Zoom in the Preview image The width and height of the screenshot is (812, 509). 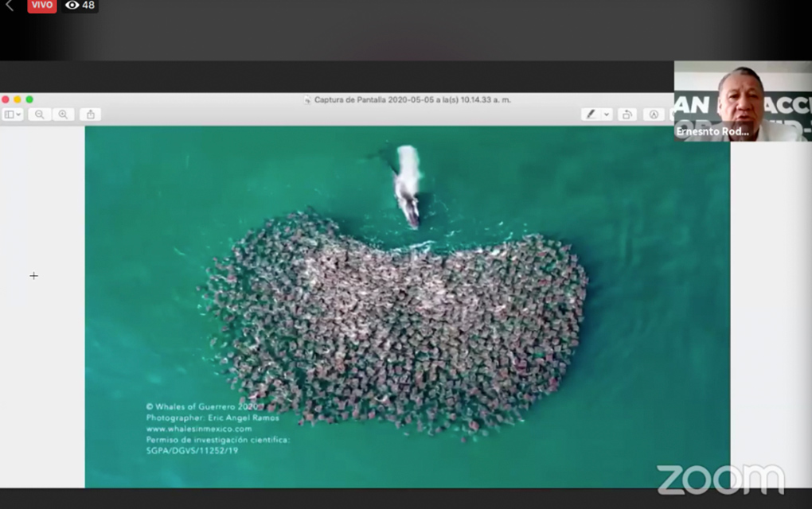coord(63,115)
